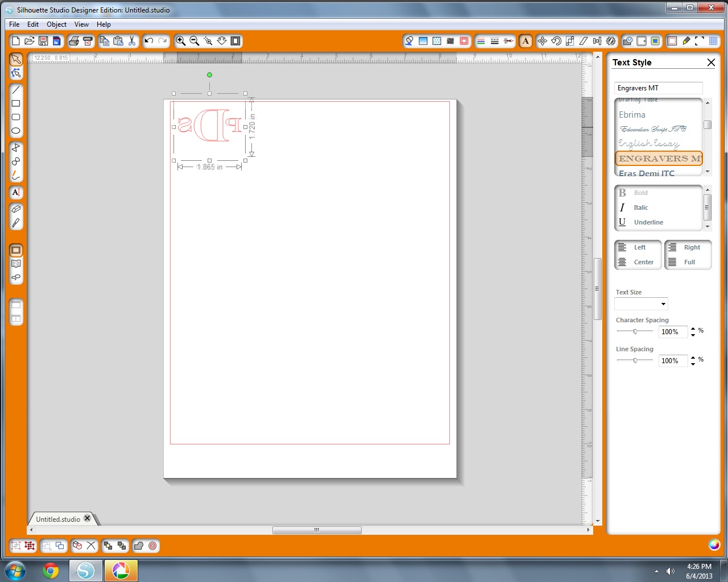Increase Line Spacing with up arrow
Image resolution: width=728 pixels, height=582 pixels.
[693, 357]
